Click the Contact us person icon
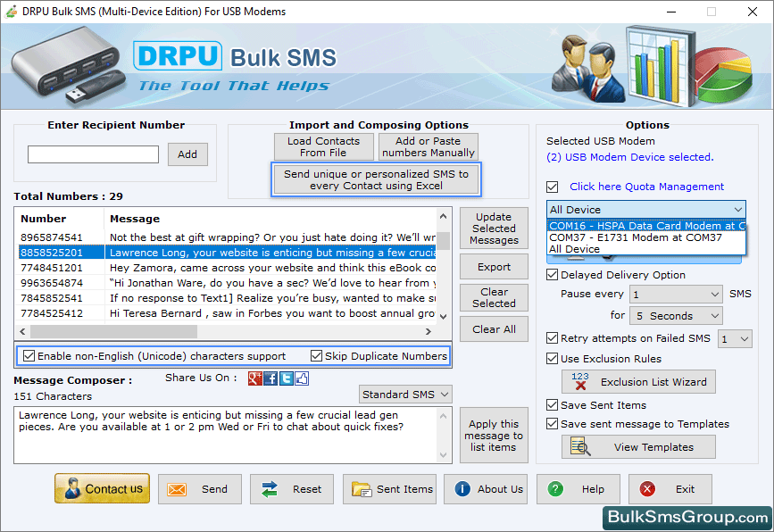The image size is (774, 532). (72, 488)
